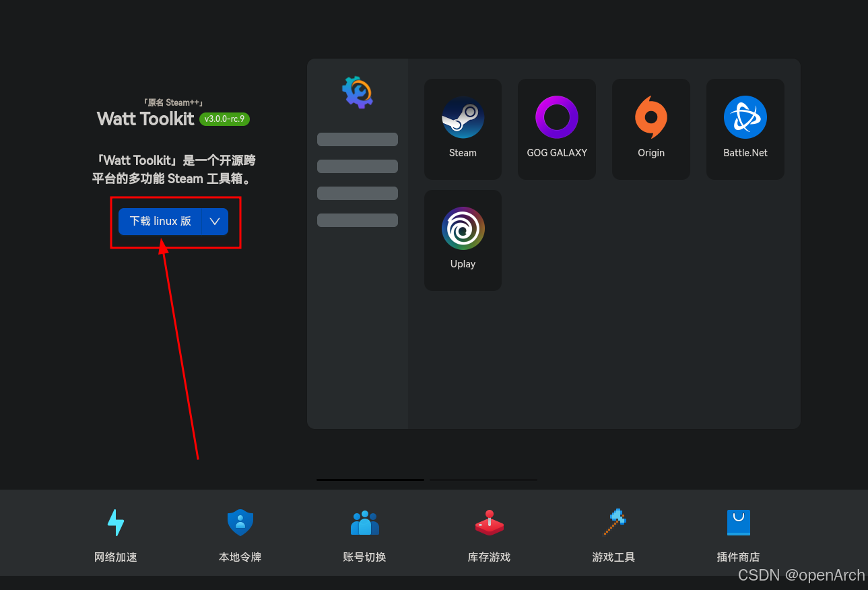
Task: Click the Watt Toolkit title text
Action: [145, 119]
